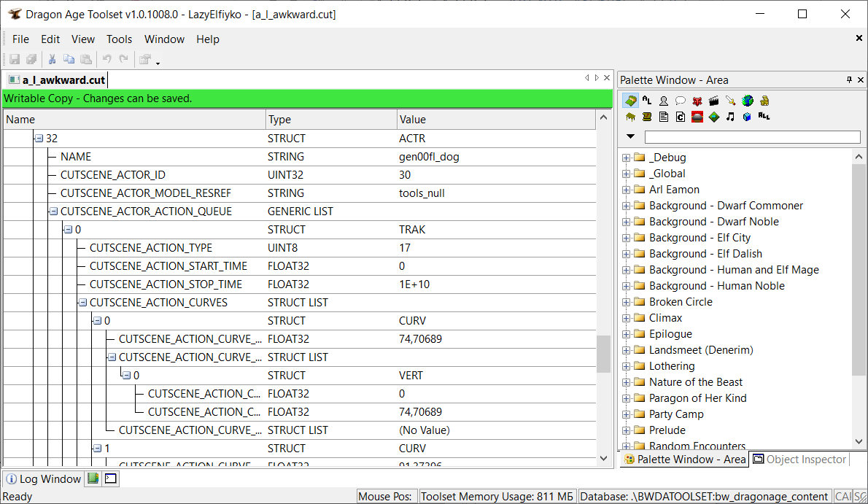
Task: Select the 'C' client script icon
Action: [681, 117]
